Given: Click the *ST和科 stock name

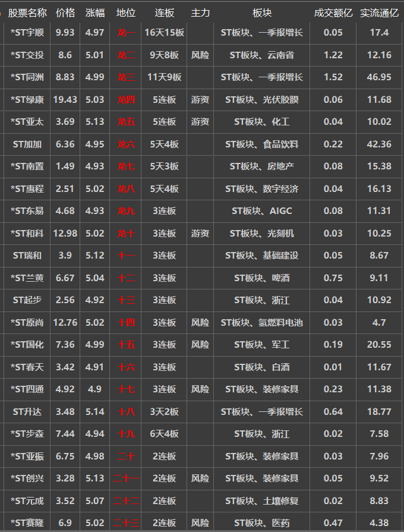Looking at the screenshot, I should pos(27,234).
